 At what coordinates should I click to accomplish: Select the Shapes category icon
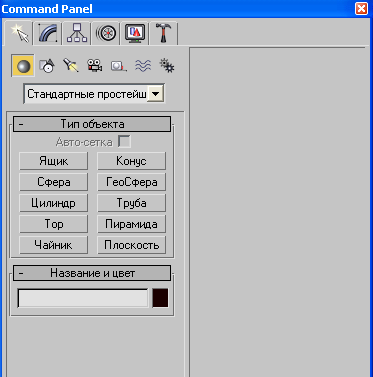point(47,65)
